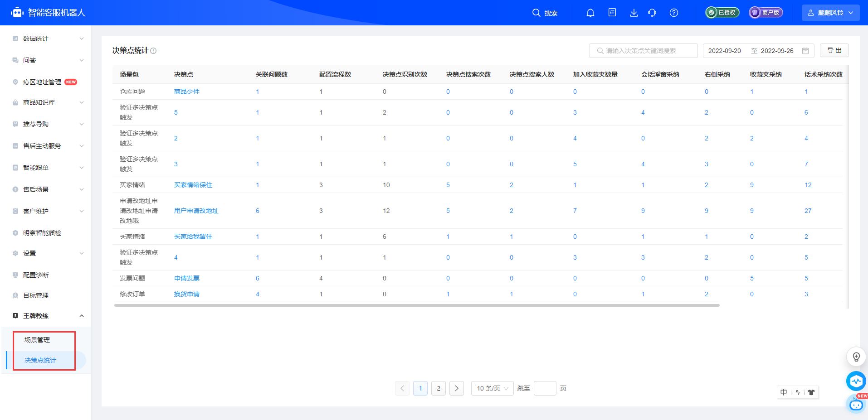
Task: Click the task list icon in header
Action: click(x=612, y=13)
